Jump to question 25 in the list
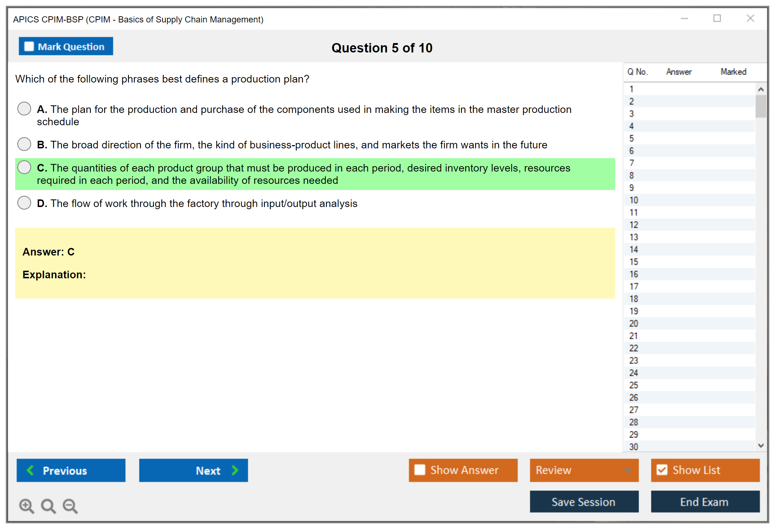The image size is (778, 532). click(634, 385)
